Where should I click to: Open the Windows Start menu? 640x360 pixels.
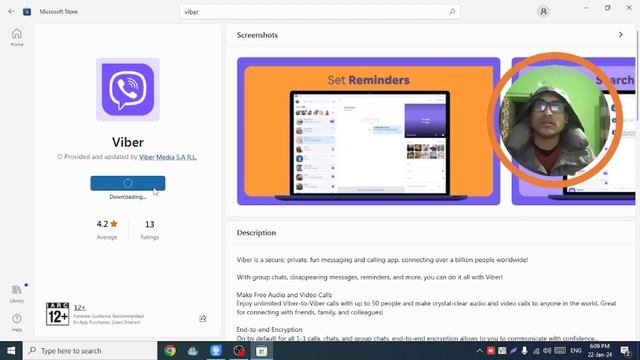[x=11, y=351]
